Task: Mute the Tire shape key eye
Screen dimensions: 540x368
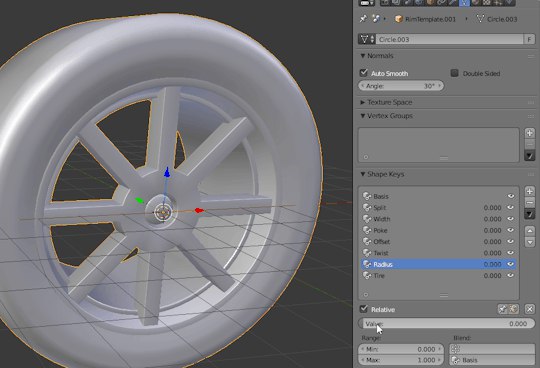Action: [511, 275]
